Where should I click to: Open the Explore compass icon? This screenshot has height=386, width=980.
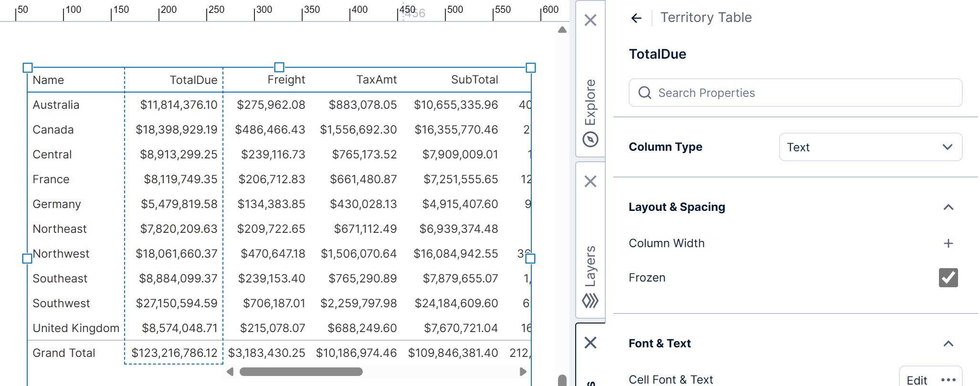coord(590,140)
